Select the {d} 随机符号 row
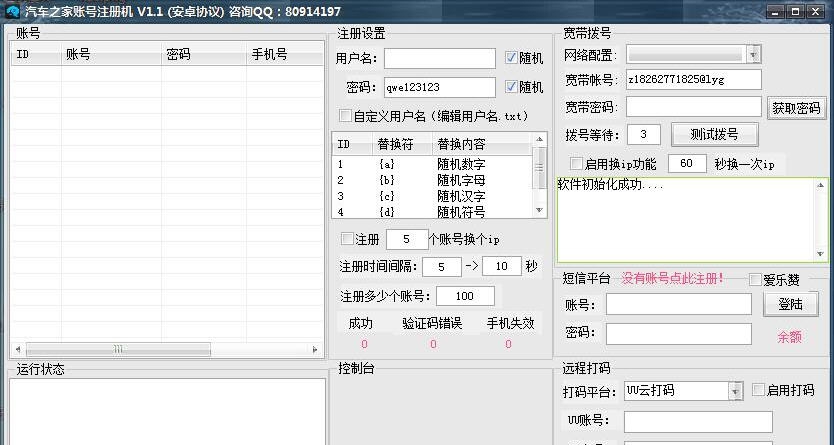This screenshot has height=445, width=834. 432,212
